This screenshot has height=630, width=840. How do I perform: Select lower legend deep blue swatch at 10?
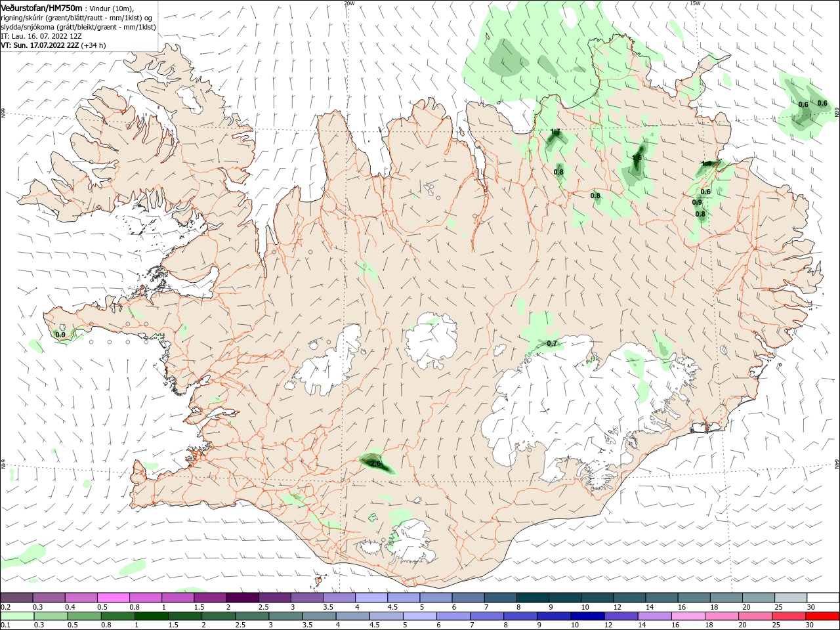(x=587, y=616)
